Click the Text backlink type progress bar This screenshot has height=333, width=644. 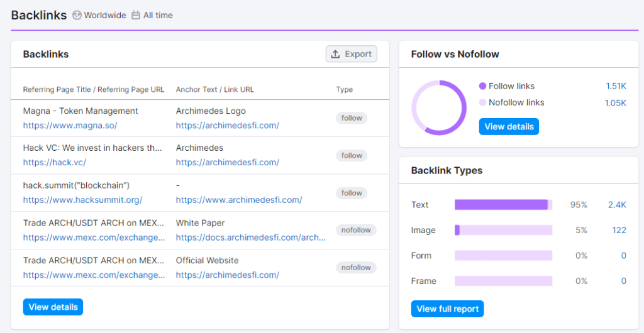(x=504, y=205)
